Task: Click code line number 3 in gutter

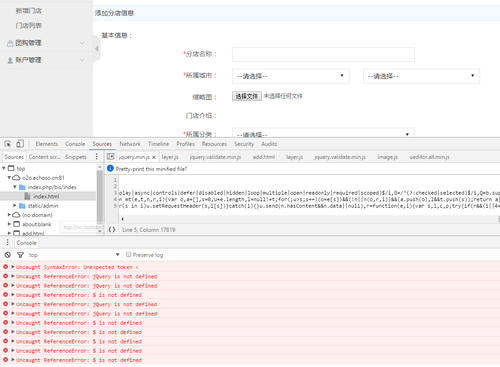Action: [x=115, y=193]
